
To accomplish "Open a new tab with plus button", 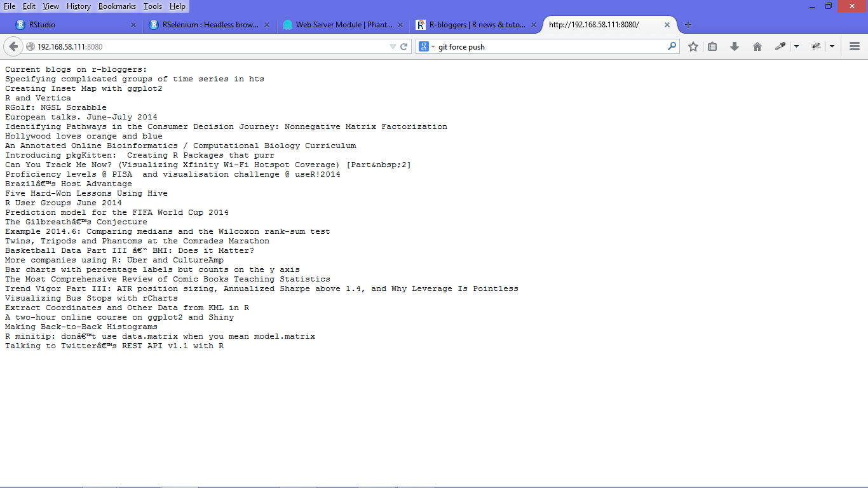I will (688, 25).
